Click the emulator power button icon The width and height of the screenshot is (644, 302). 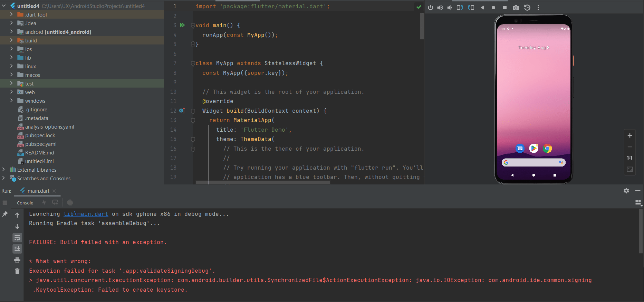pyautogui.click(x=430, y=8)
